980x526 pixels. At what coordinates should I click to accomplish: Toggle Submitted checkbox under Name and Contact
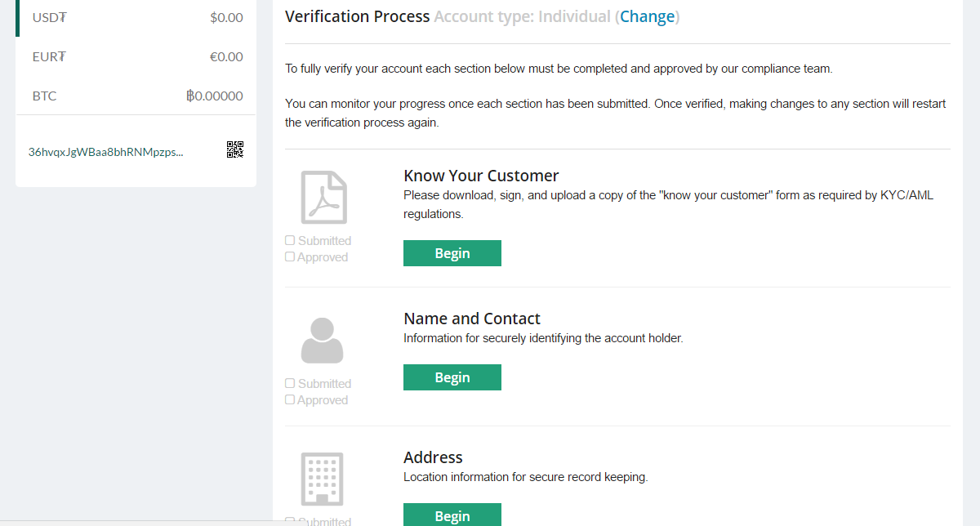(290, 384)
